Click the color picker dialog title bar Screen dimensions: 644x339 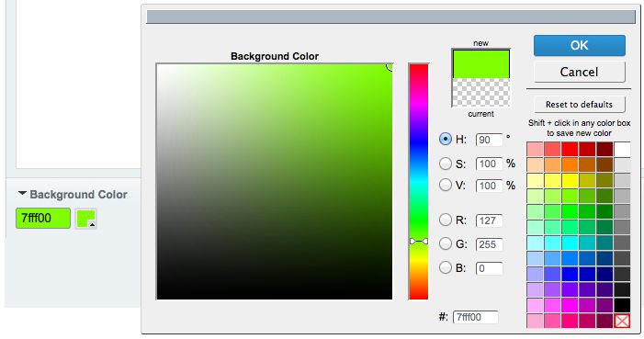(391, 17)
